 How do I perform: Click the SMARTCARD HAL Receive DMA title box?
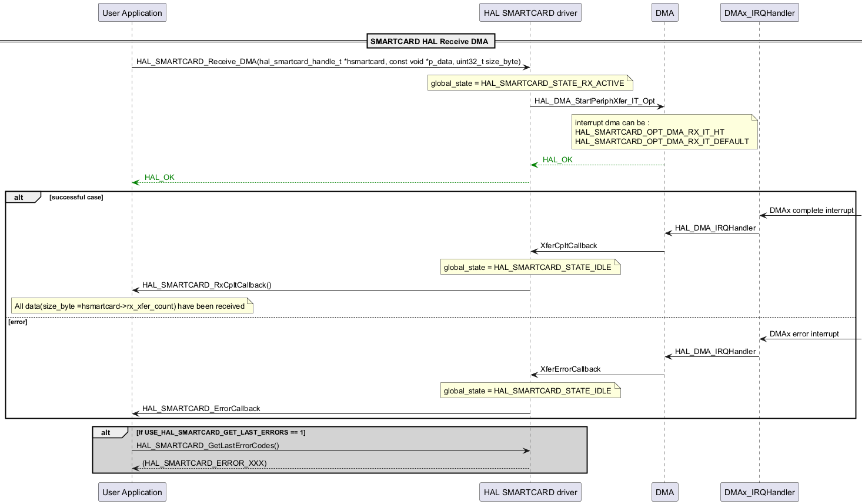pos(430,41)
